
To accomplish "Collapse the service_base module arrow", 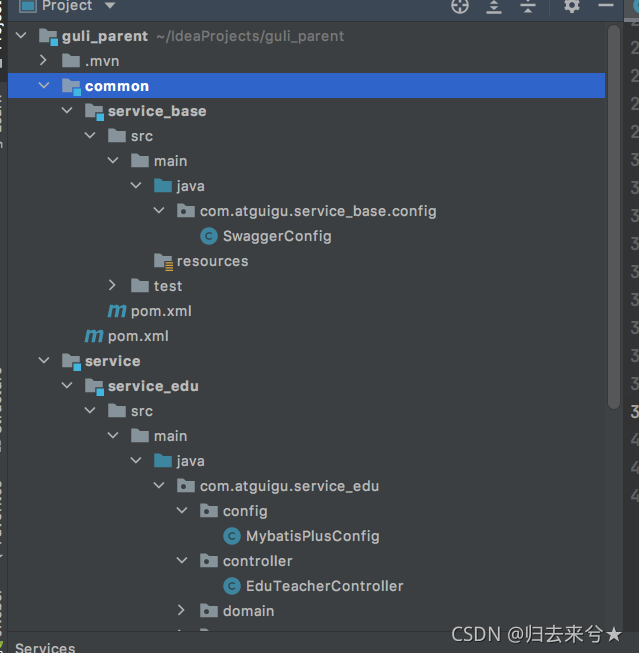I will tap(67, 111).
